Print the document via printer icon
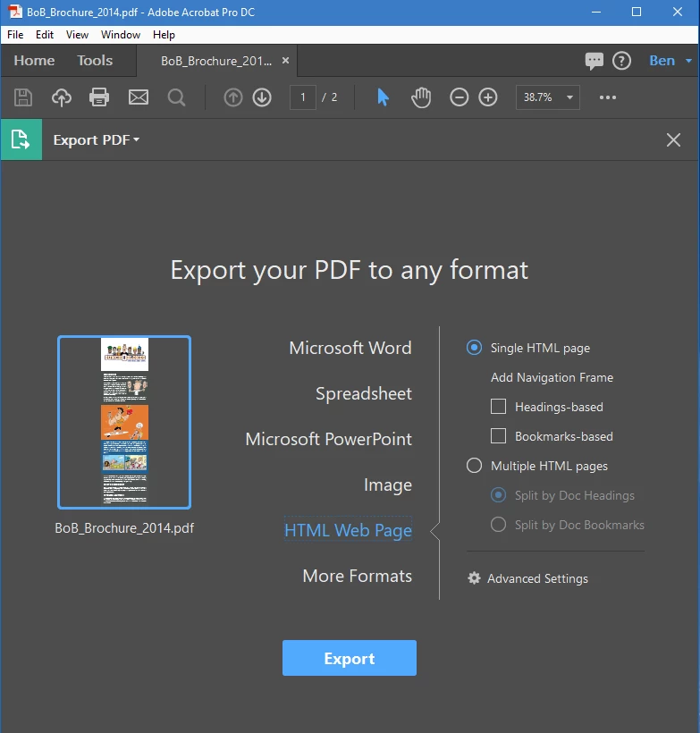The image size is (700, 733). [x=99, y=97]
